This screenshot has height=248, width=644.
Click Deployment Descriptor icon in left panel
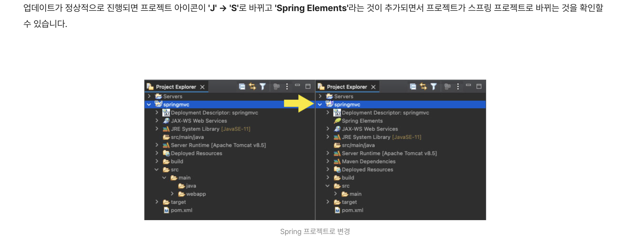(x=166, y=113)
